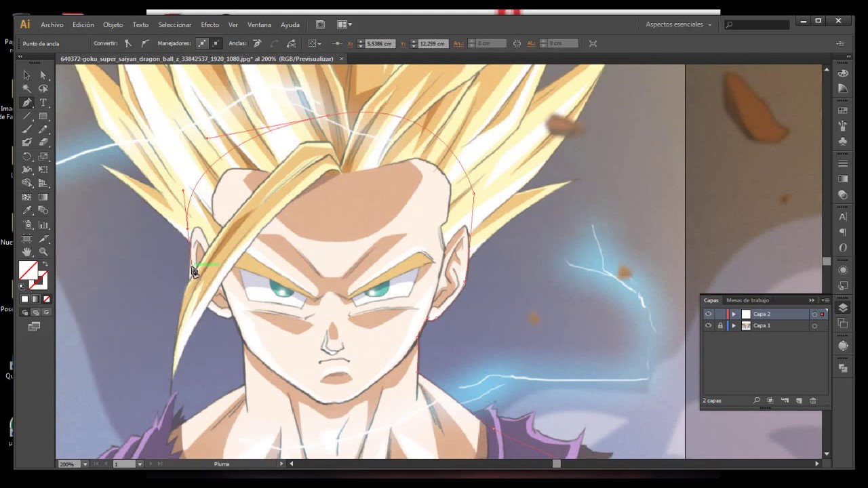The width and height of the screenshot is (868, 488).
Task: Select the Width tool
Action: tap(26, 170)
